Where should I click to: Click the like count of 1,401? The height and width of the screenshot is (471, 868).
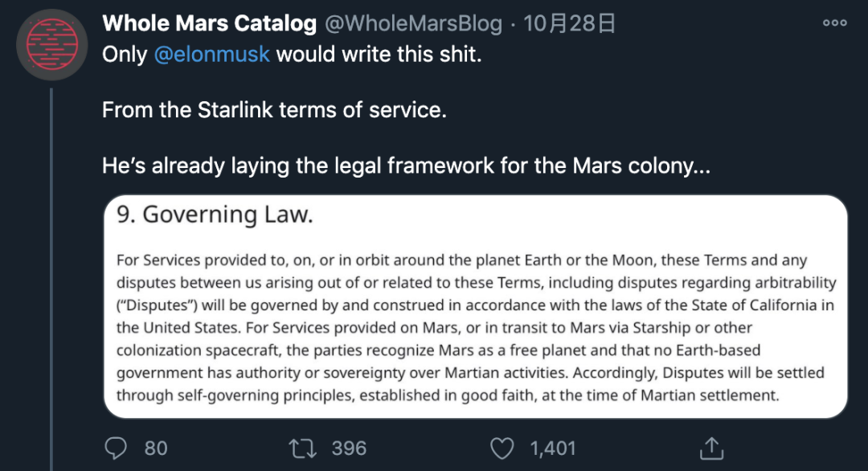pos(553,448)
